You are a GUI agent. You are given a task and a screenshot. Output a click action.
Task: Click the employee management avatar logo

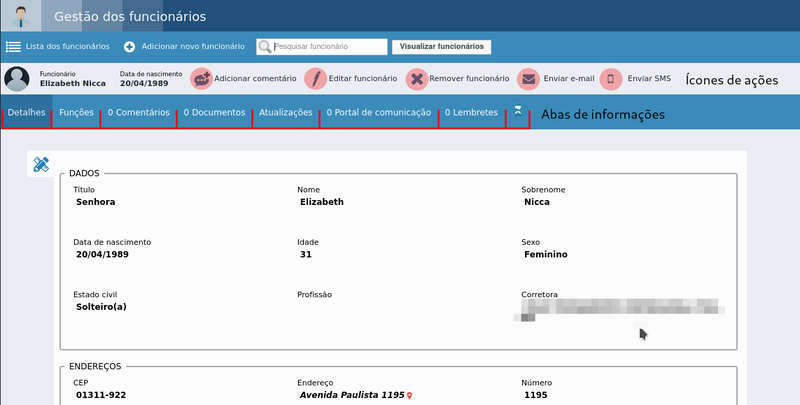click(21, 16)
